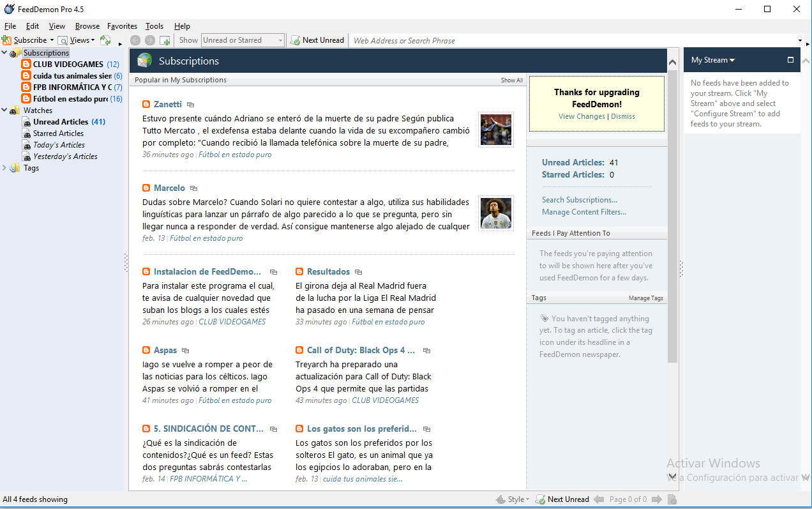Toggle the My Stream panel maximize box

pos(790,60)
